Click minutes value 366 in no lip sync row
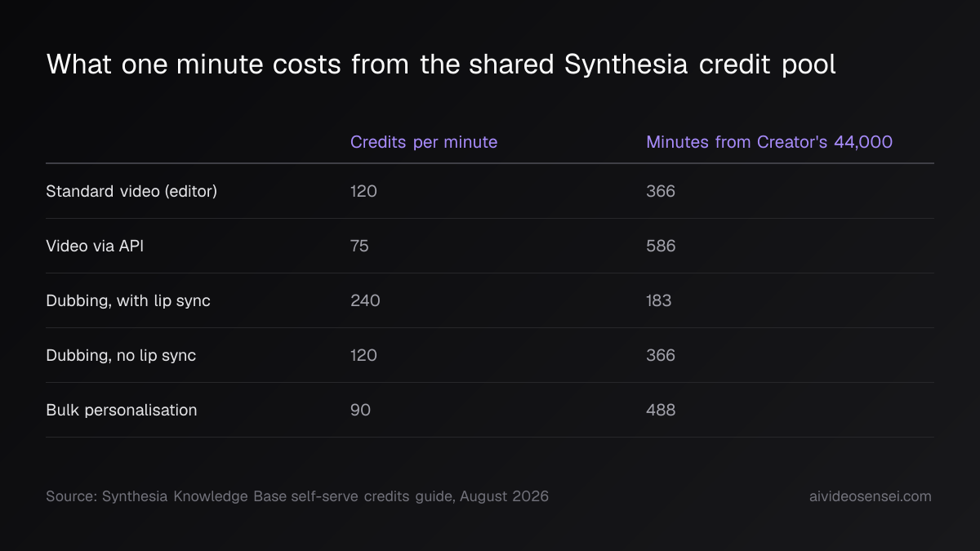 pyautogui.click(x=661, y=355)
